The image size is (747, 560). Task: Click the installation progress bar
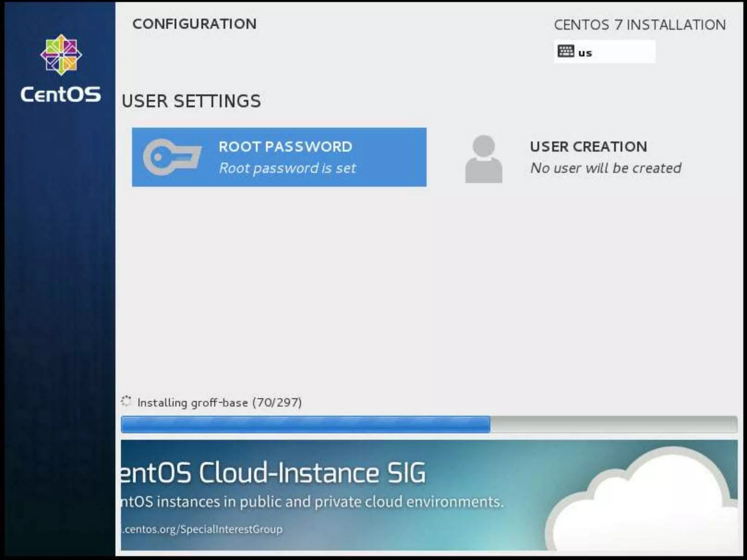[429, 424]
